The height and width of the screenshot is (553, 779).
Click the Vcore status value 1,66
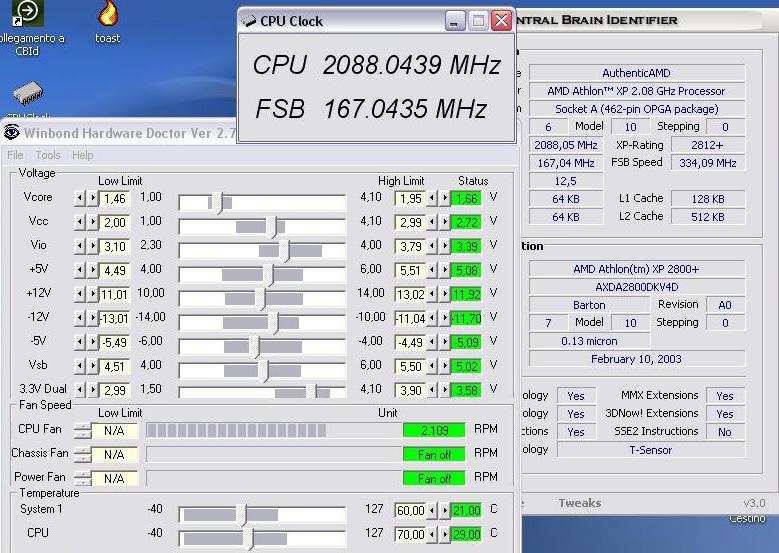click(x=466, y=198)
